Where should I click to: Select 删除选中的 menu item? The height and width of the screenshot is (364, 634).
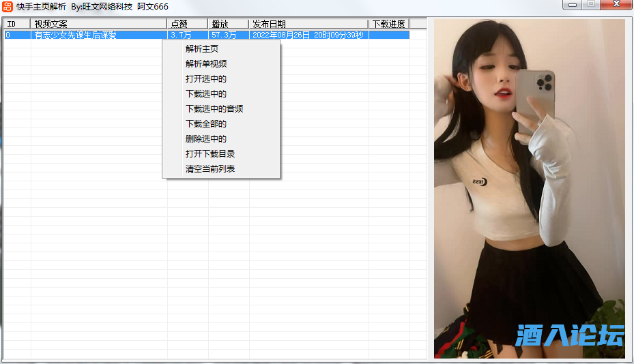click(x=206, y=139)
